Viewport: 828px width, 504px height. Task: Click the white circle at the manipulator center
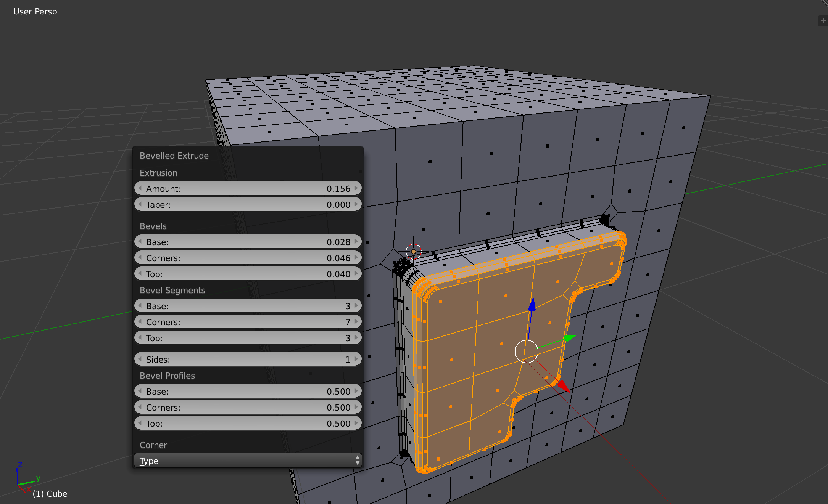pos(527,352)
